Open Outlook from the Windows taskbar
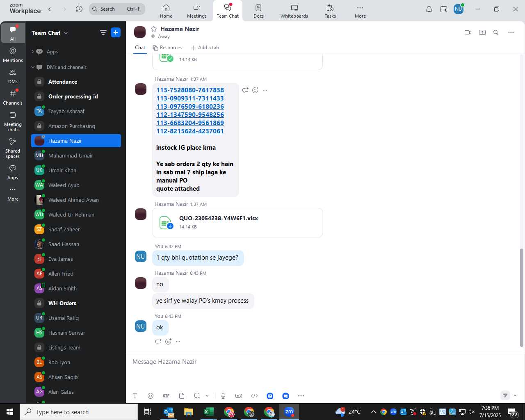Screen dimensions: 525x420 point(169,412)
